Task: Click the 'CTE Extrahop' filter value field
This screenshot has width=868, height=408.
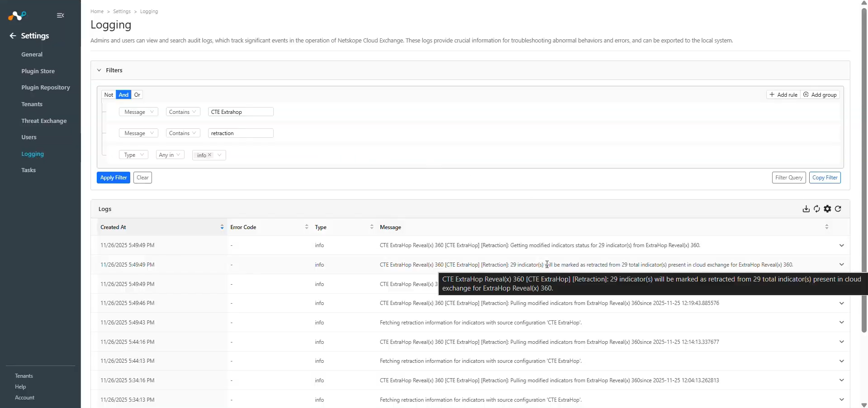Action: pyautogui.click(x=241, y=112)
